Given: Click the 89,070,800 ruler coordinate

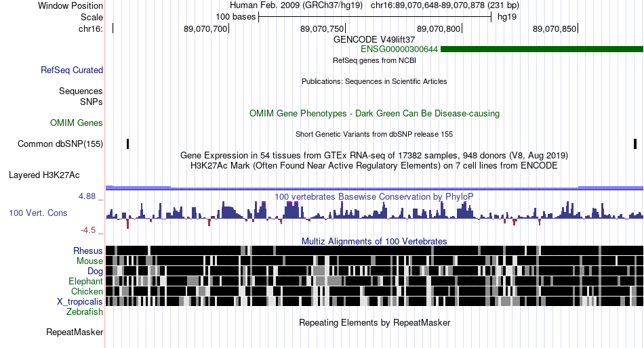Looking at the screenshot, I should point(439,28).
